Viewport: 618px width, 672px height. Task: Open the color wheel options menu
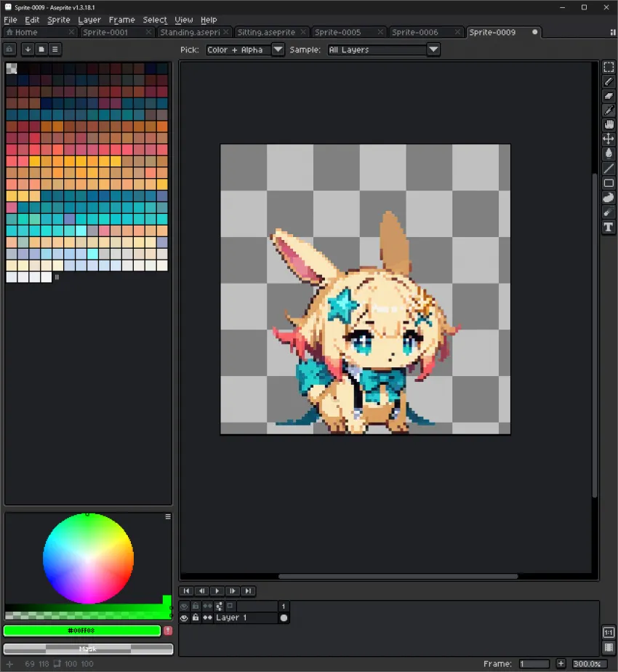[x=168, y=517]
